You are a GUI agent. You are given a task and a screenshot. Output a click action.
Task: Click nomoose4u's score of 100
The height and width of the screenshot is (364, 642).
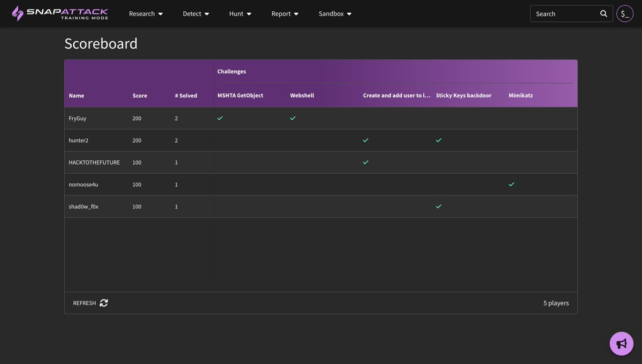(x=137, y=184)
